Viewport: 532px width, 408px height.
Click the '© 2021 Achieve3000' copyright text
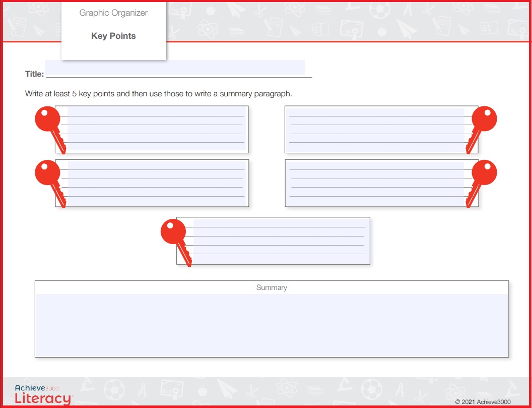point(483,402)
